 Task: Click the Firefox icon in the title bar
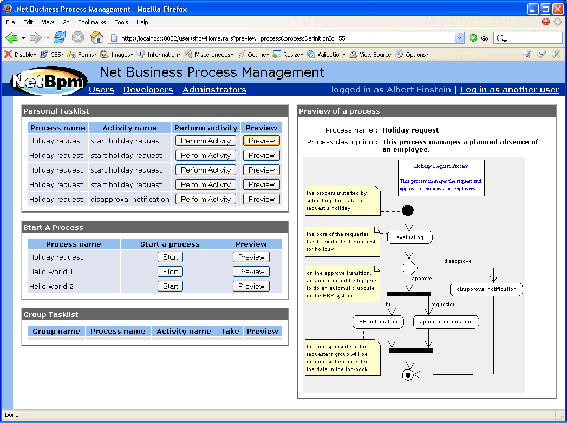[x=7, y=8]
